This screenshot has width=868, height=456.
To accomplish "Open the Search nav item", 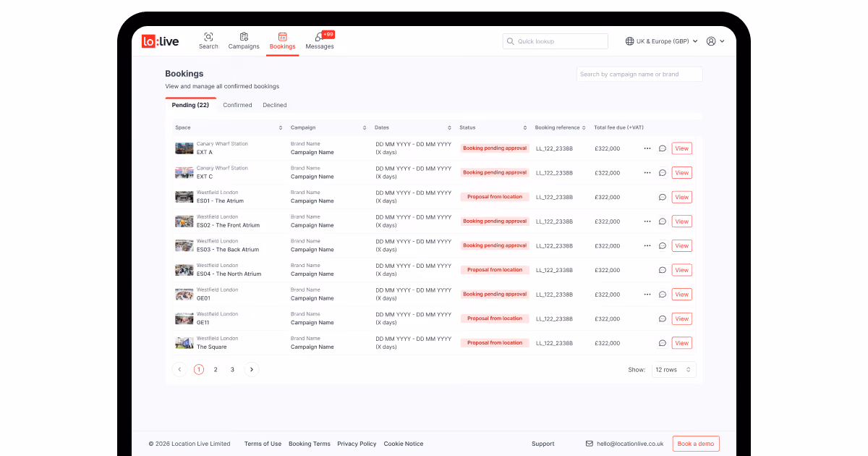I will pyautogui.click(x=208, y=41).
